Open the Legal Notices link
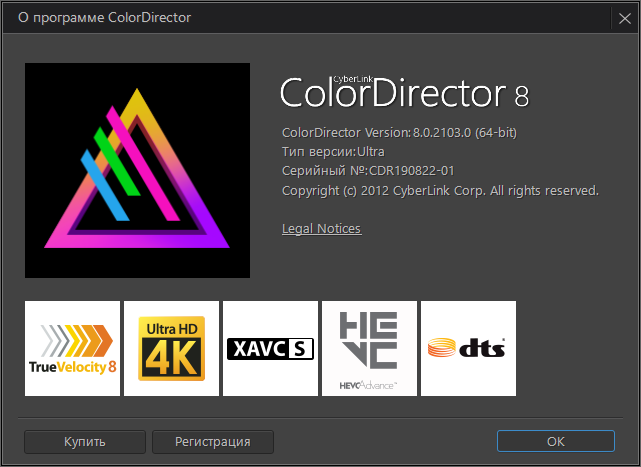 pos(321,229)
